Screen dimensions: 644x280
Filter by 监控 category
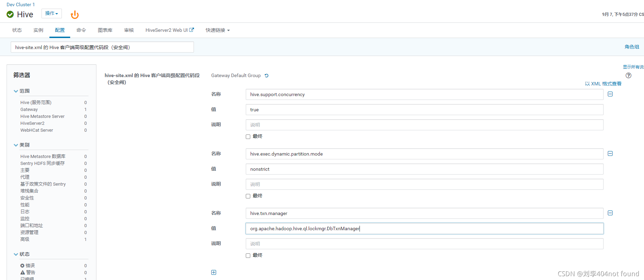click(25, 218)
